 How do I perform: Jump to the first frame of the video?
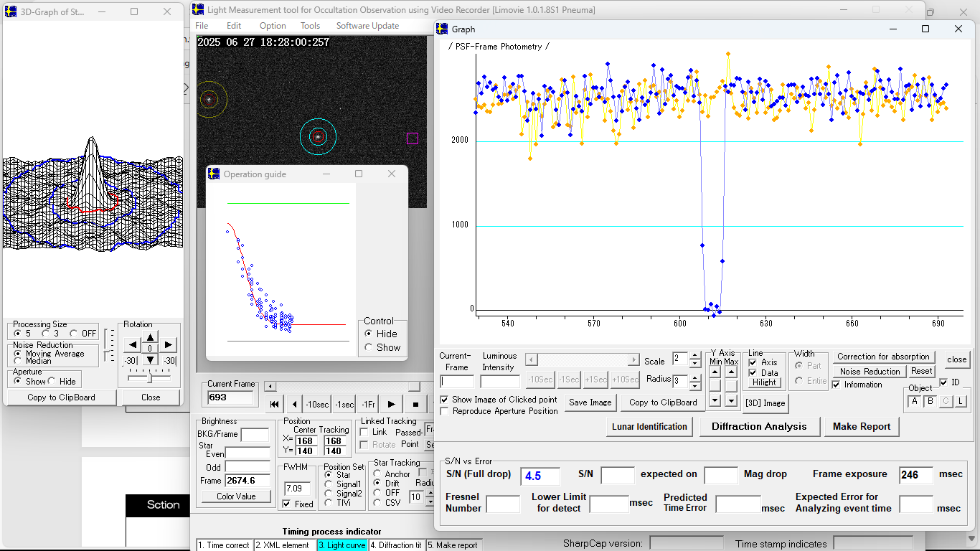point(274,405)
